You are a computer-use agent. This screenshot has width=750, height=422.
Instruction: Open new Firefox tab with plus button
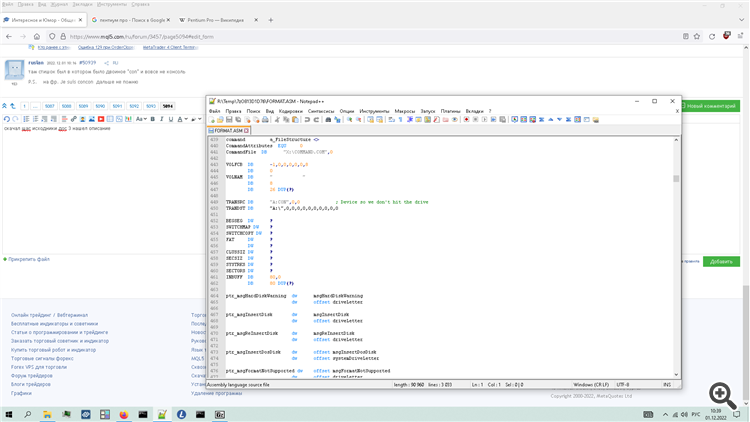pos(271,20)
